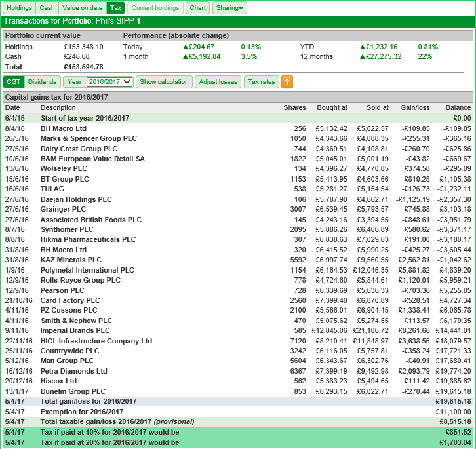Switch to the Holdings tab

coord(19,8)
